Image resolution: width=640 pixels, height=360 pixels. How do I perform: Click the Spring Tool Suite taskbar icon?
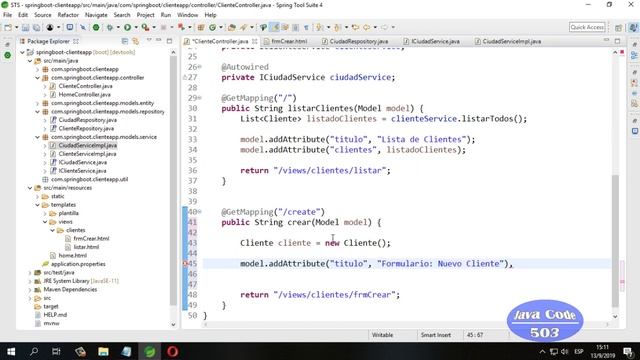point(150,351)
